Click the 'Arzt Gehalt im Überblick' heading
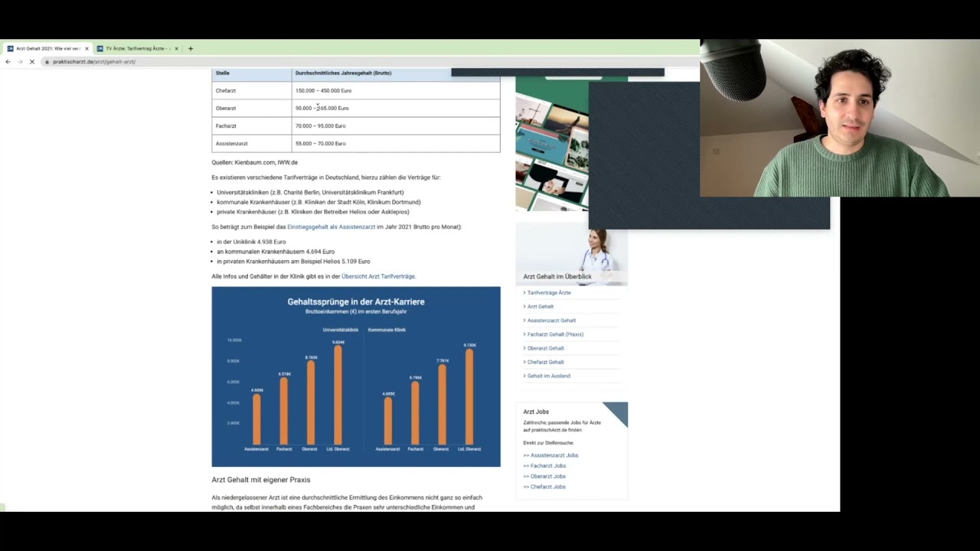The image size is (980, 551). tap(557, 277)
